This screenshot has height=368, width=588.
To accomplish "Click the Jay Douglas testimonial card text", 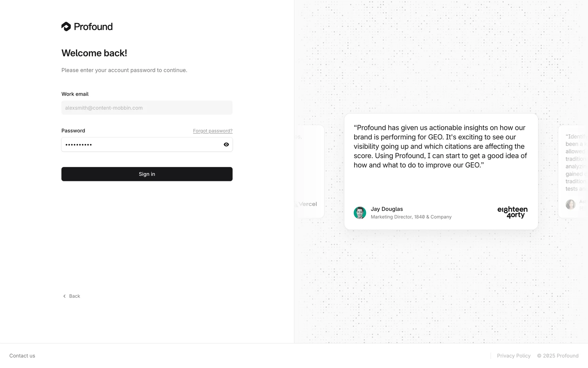I will tap(440, 146).
